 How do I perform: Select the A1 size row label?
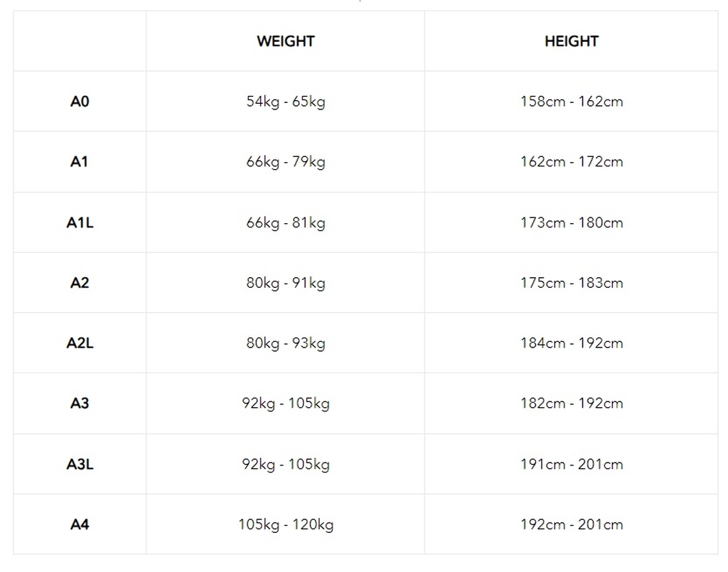click(80, 161)
